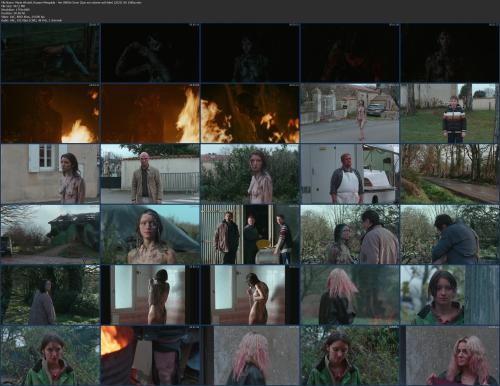
Task: Click the frame of man in blue-grey jacket embracing
Action: 450,234
